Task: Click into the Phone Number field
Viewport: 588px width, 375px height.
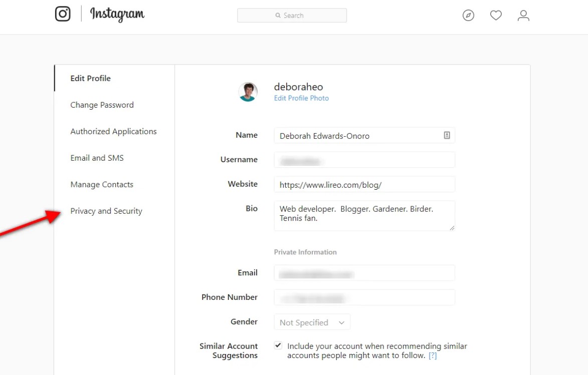Action: tap(364, 297)
